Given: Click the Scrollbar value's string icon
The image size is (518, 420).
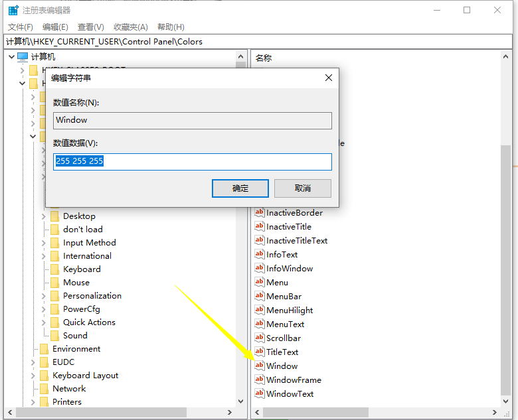Looking at the screenshot, I should coord(260,338).
